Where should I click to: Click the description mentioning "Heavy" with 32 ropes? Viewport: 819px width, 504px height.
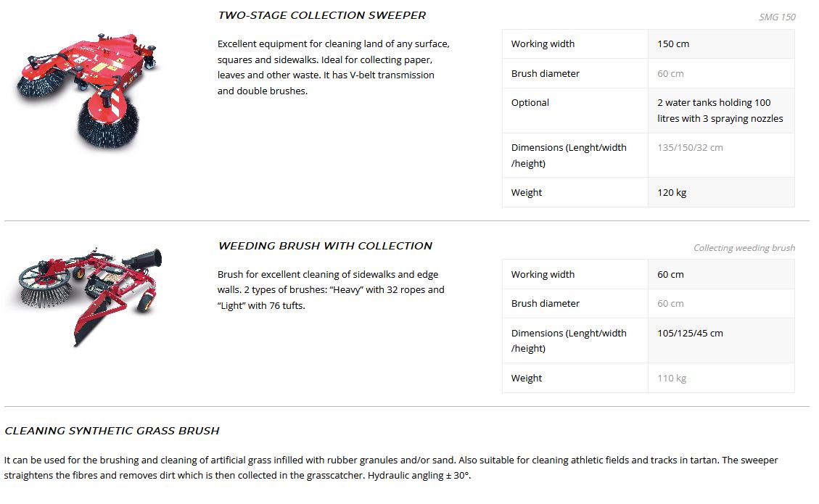coord(331,290)
